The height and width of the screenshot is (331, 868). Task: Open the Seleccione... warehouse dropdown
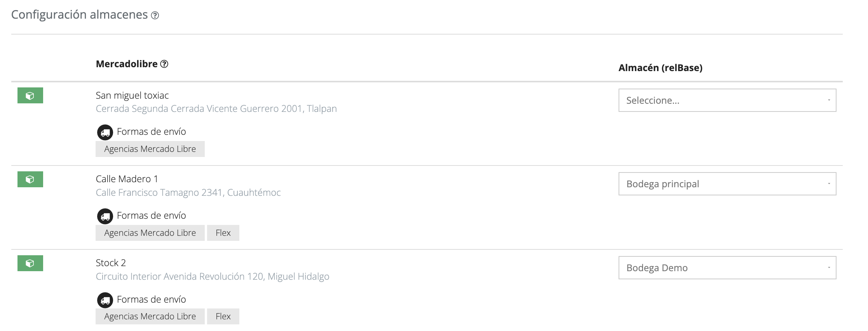coord(727,100)
